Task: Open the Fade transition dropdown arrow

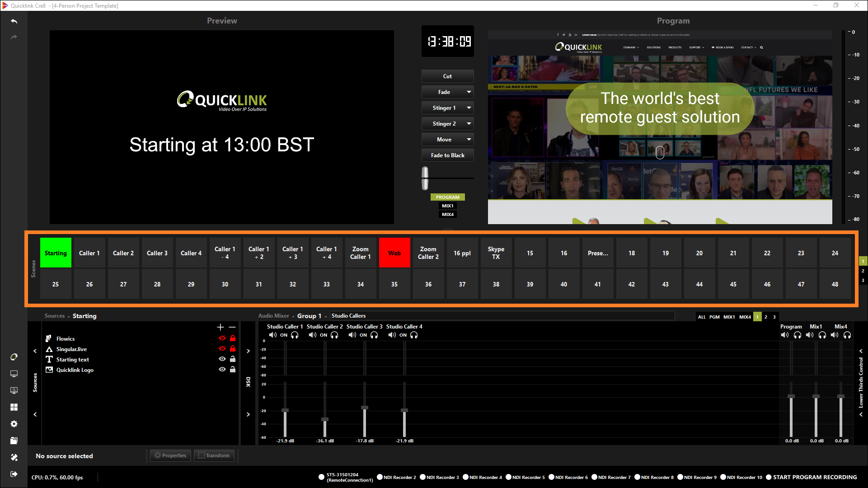Action: point(469,92)
